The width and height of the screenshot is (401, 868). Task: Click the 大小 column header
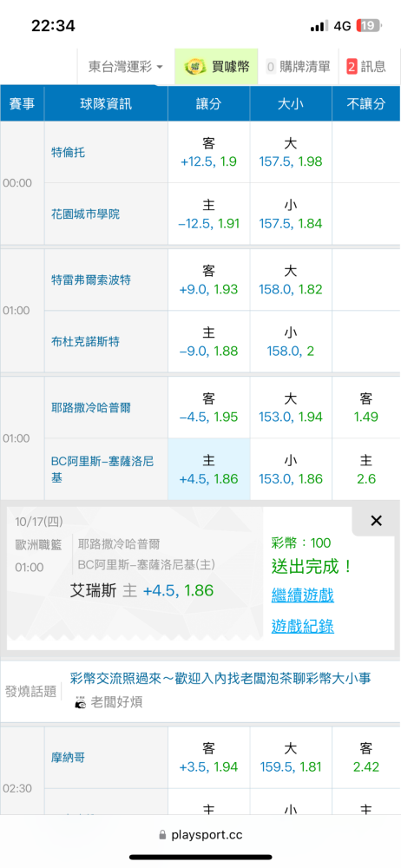coord(291,103)
